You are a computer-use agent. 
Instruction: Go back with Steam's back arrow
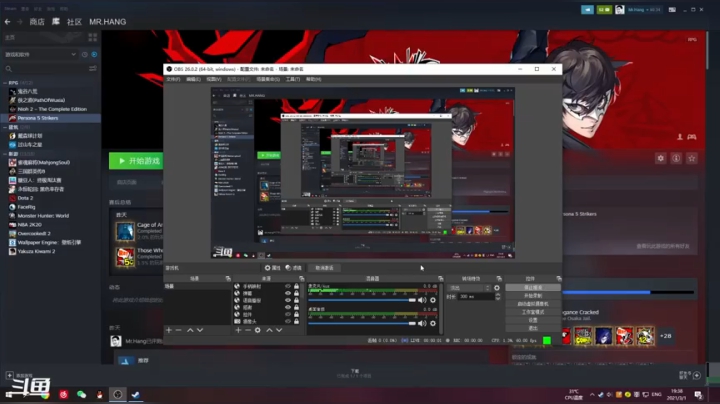click(x=7, y=22)
